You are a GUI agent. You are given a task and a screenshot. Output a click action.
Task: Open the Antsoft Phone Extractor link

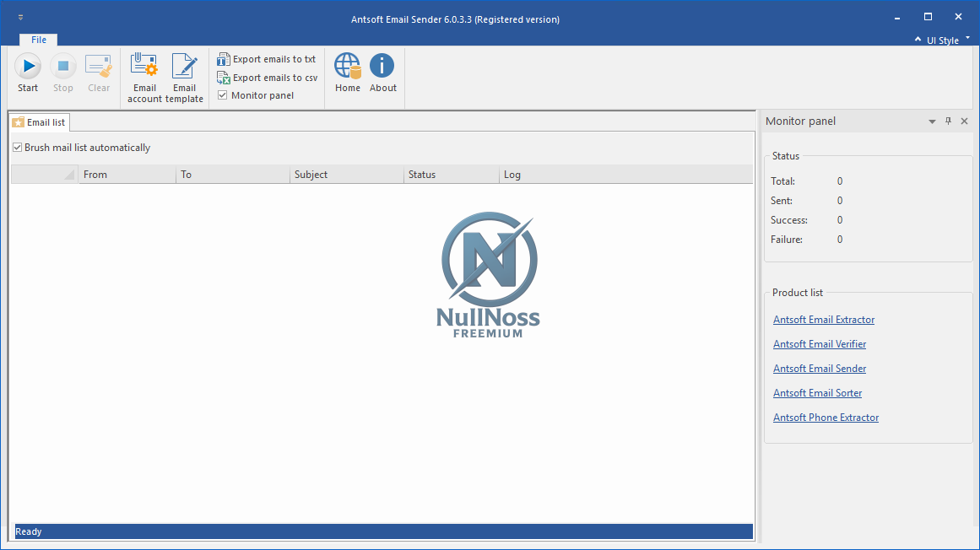(826, 418)
